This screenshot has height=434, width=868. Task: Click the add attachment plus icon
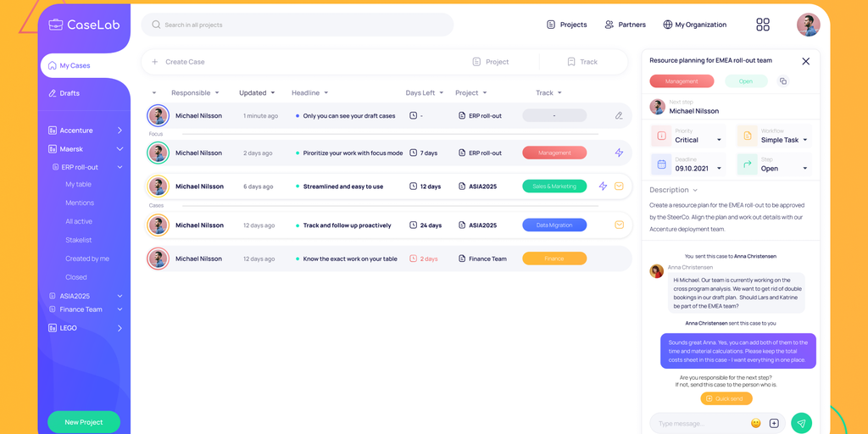774,423
